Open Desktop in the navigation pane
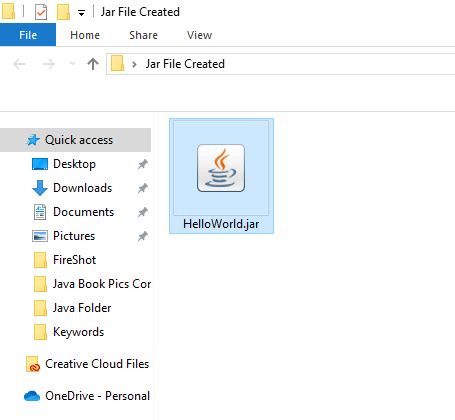Screen dimensions: 455x420 tap(74, 164)
